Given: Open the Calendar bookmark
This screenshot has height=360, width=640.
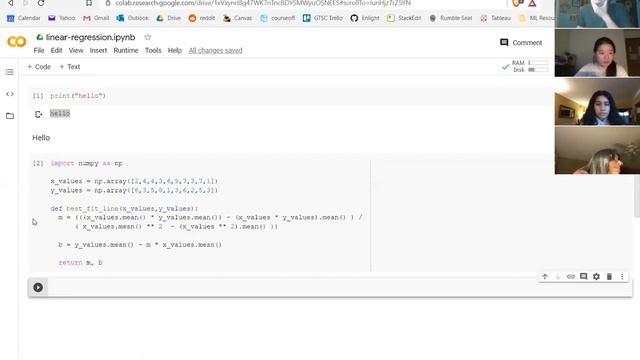Looking at the screenshot, I should 24,18.
